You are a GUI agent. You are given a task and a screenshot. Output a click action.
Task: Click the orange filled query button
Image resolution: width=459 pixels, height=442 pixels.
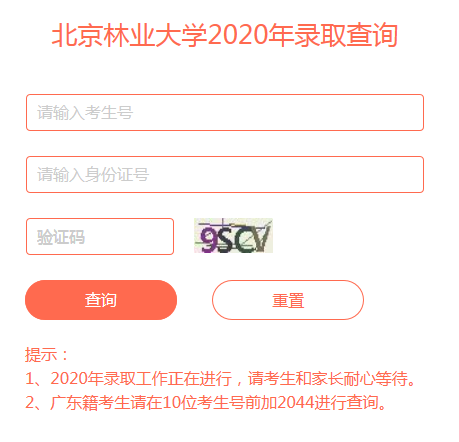click(101, 300)
